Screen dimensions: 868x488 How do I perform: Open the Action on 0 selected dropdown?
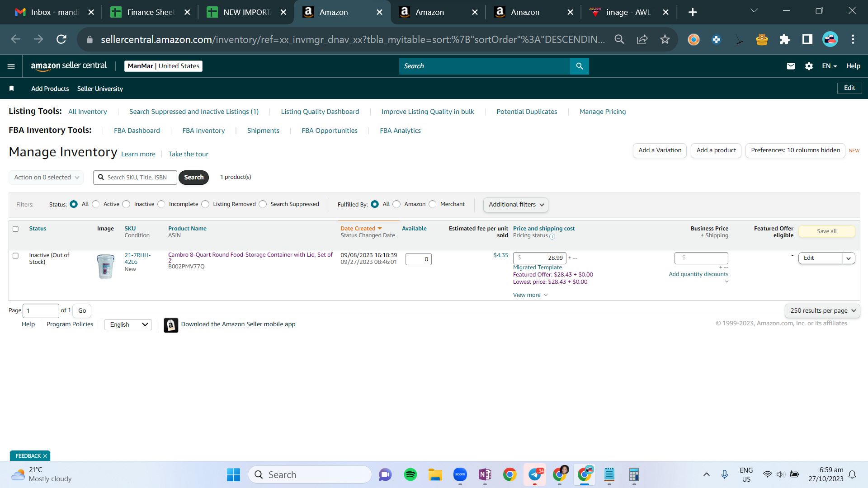[x=46, y=178]
